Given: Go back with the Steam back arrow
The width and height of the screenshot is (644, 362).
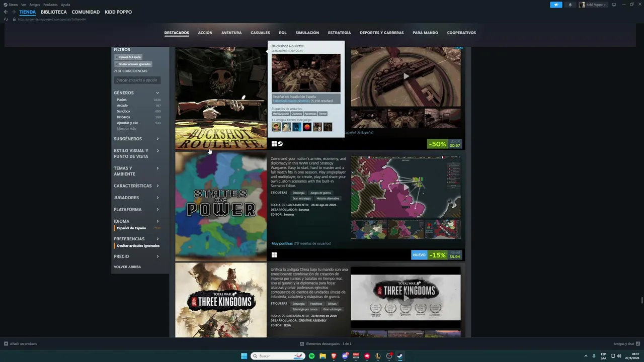Looking at the screenshot, I should coord(6,12).
